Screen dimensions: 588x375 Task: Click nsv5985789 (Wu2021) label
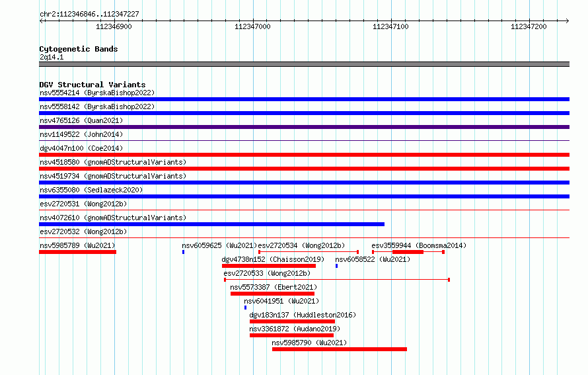[77, 245]
